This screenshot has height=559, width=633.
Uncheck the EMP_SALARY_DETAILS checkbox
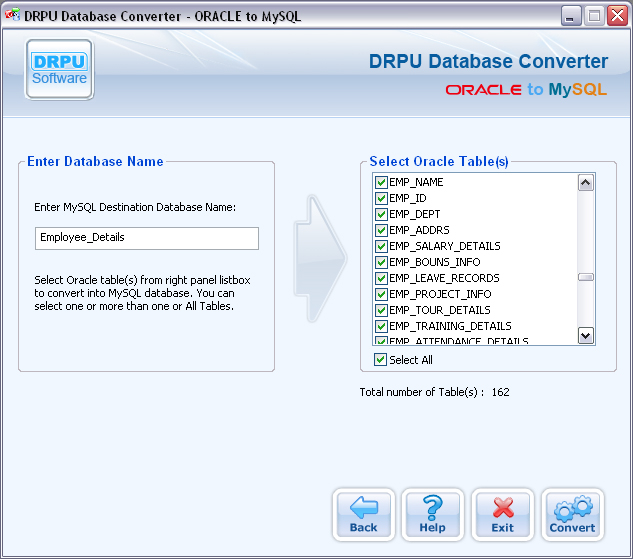[x=381, y=247]
